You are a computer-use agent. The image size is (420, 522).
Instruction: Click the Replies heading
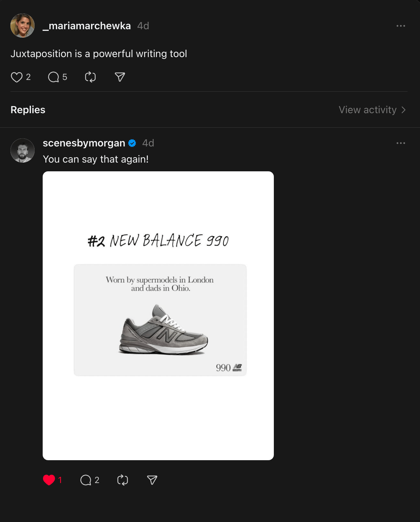[x=28, y=110]
